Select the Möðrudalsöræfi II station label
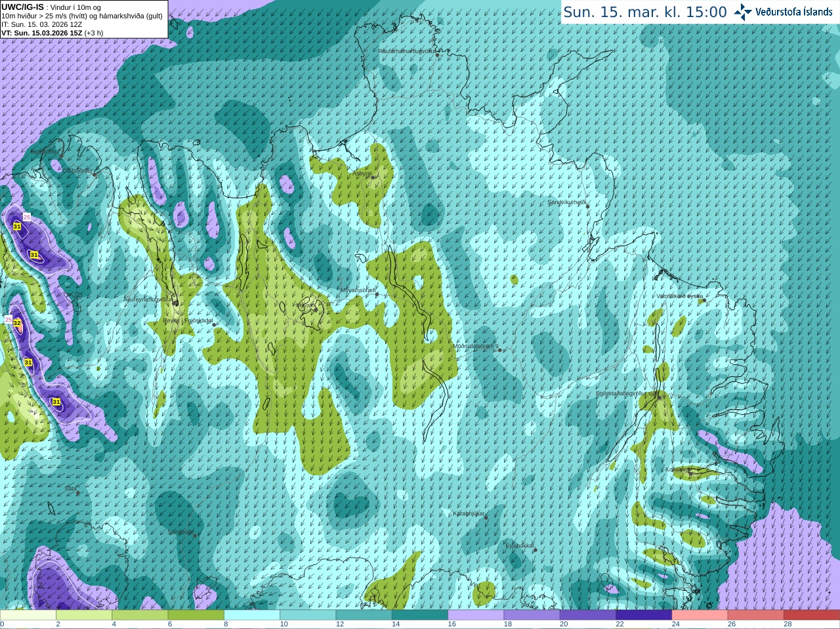This screenshot has height=629, width=840. coord(476,345)
